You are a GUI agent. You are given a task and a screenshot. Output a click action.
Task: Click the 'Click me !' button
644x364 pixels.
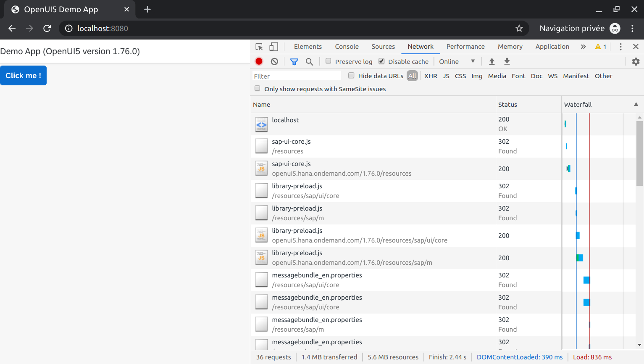(23, 76)
